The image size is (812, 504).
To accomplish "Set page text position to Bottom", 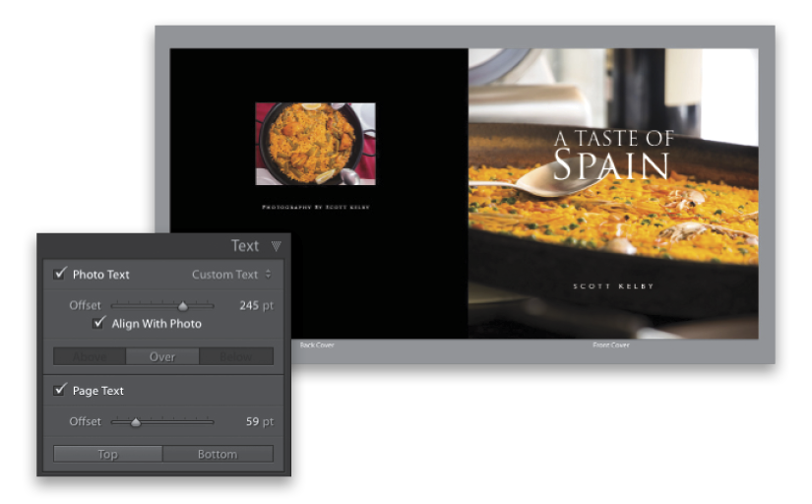I will pyautogui.click(x=218, y=454).
